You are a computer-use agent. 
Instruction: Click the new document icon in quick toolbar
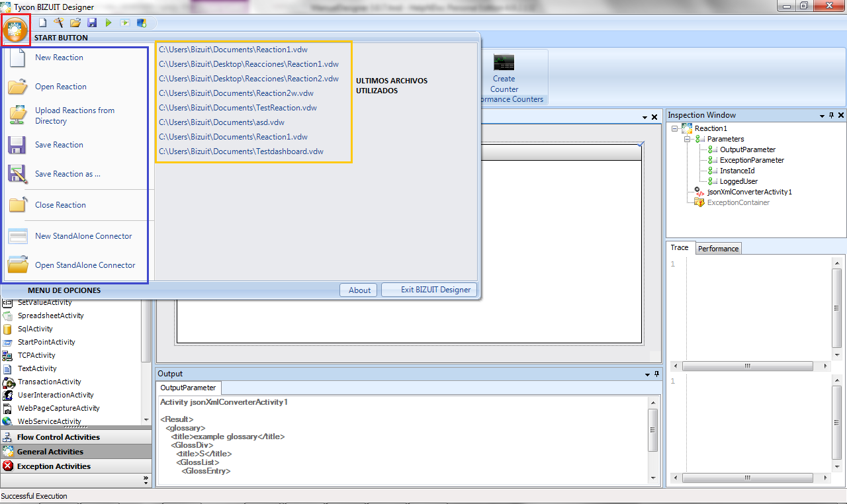pos(43,23)
